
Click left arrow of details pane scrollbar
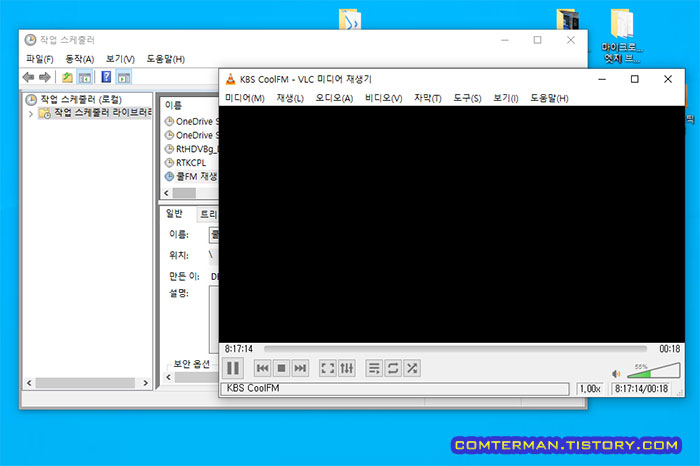tap(168, 377)
